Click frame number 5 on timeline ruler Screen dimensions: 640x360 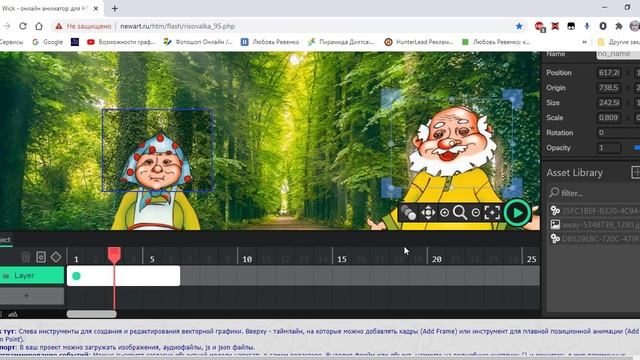coord(152,259)
